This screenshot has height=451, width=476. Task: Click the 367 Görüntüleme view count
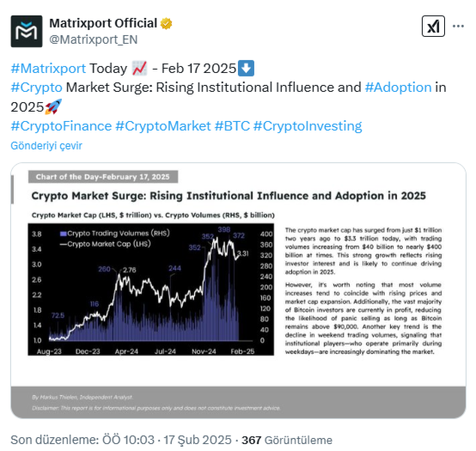pos(287,440)
